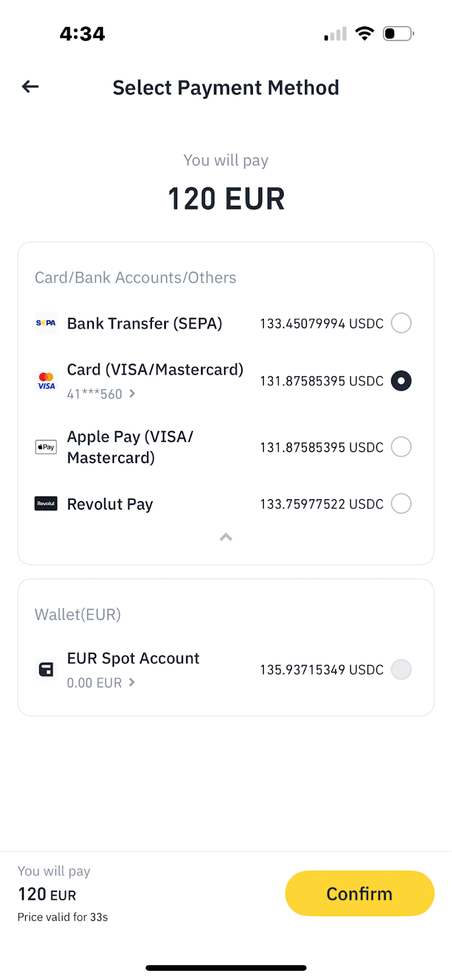
Task: Tap the SEPA logo icon
Action: 46,323
